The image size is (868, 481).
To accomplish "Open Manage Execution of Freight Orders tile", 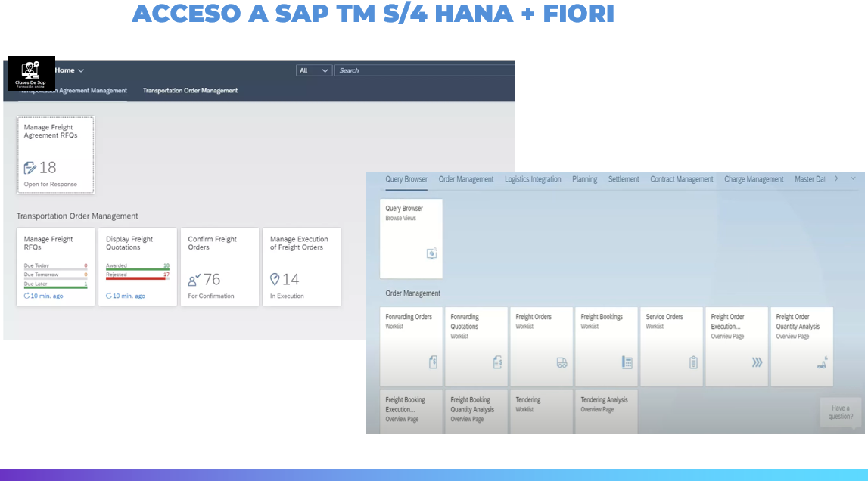I will pos(302,267).
